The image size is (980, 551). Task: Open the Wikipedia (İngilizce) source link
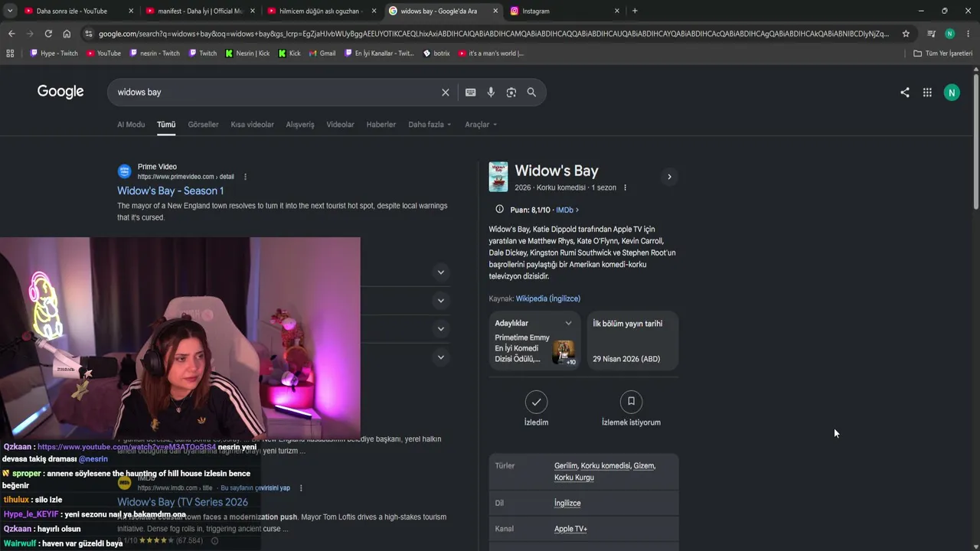548,298
